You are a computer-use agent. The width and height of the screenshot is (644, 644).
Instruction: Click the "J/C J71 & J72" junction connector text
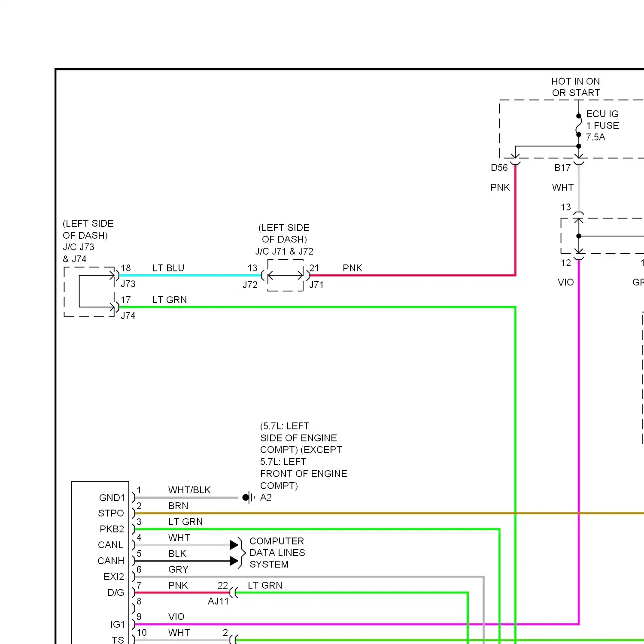coord(284,251)
